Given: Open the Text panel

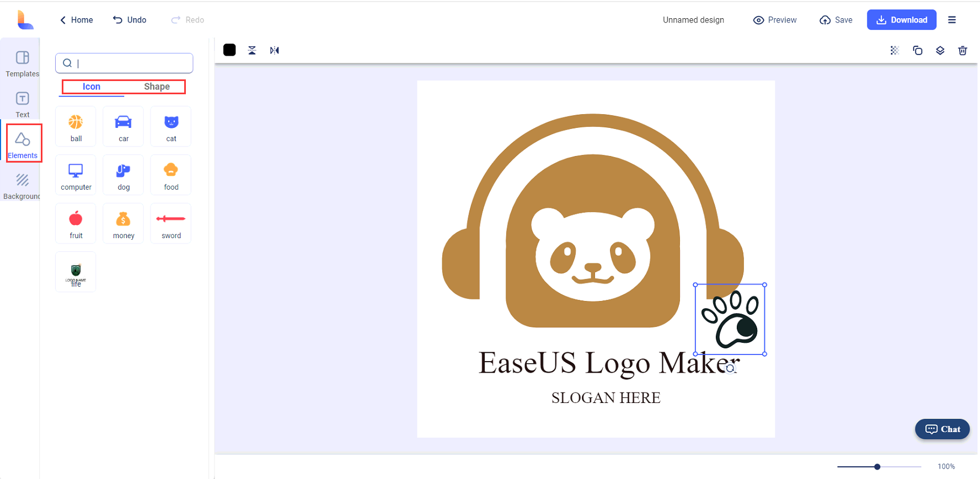Looking at the screenshot, I should (22, 105).
